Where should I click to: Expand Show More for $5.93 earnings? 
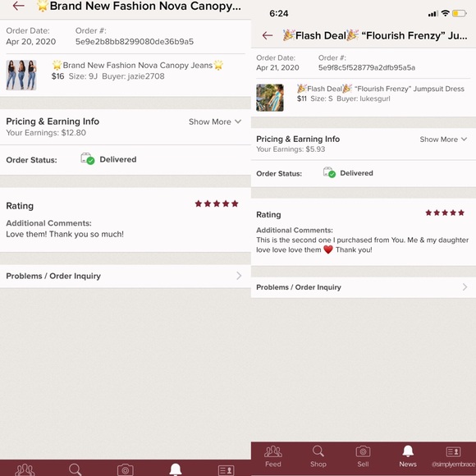click(443, 140)
